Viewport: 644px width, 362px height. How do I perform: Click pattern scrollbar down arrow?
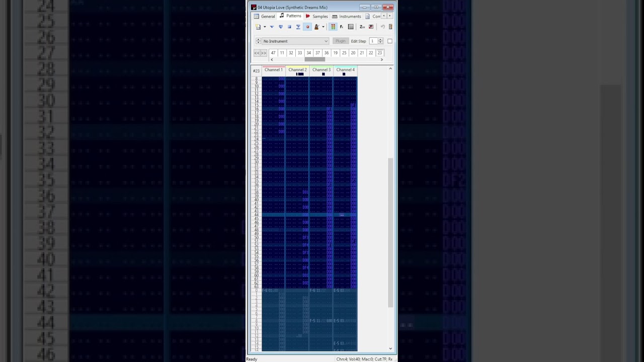tap(390, 348)
